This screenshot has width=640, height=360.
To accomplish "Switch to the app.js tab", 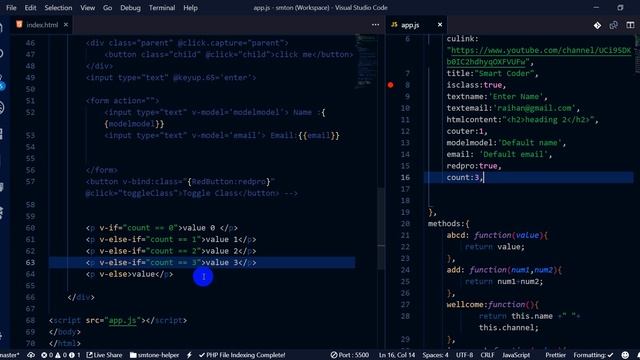I will pos(410,25).
